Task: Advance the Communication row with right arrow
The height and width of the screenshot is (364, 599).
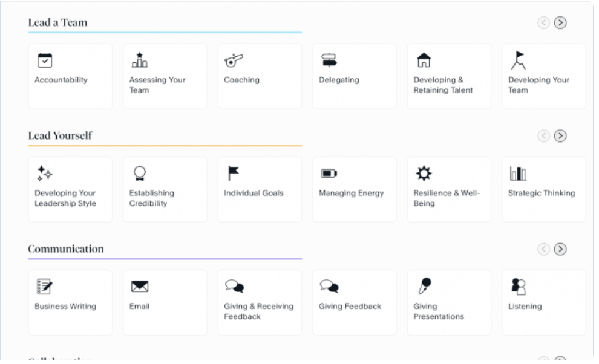Action: (x=560, y=249)
